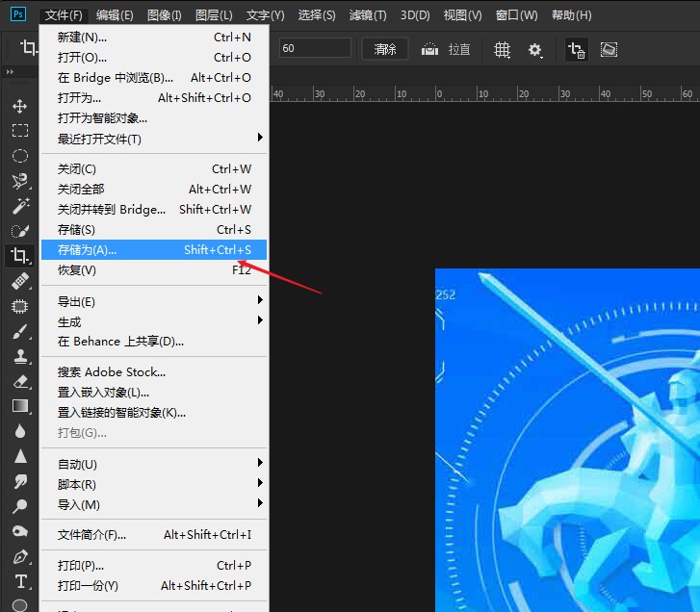The height and width of the screenshot is (612, 700).
Task: Expand the 自动(U) submenu
Action: (x=154, y=465)
